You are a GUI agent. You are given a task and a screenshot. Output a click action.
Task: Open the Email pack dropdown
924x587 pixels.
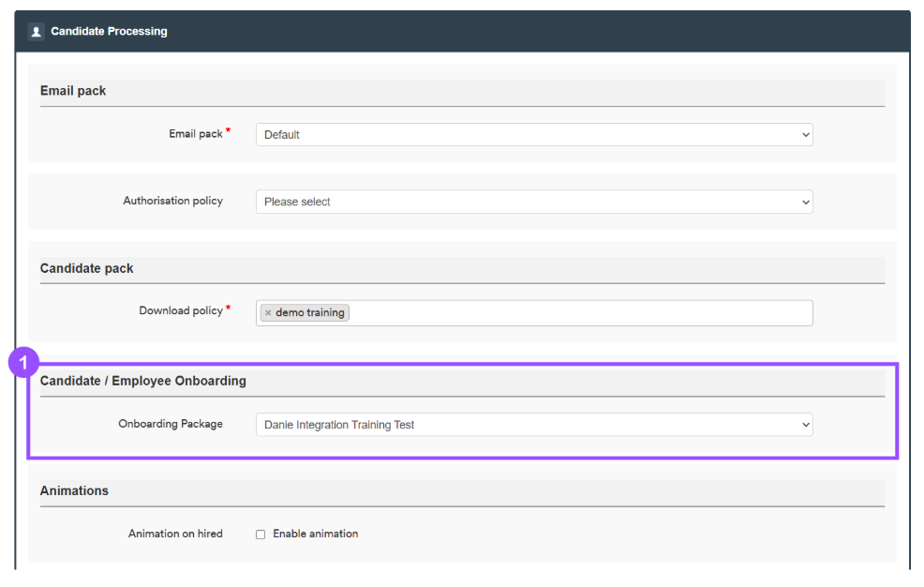click(534, 135)
